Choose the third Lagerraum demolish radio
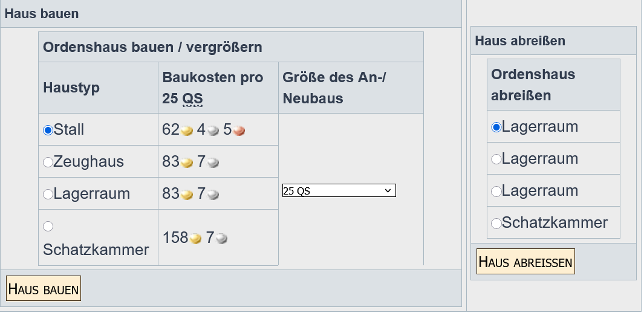The height and width of the screenshot is (313, 644). (496, 191)
